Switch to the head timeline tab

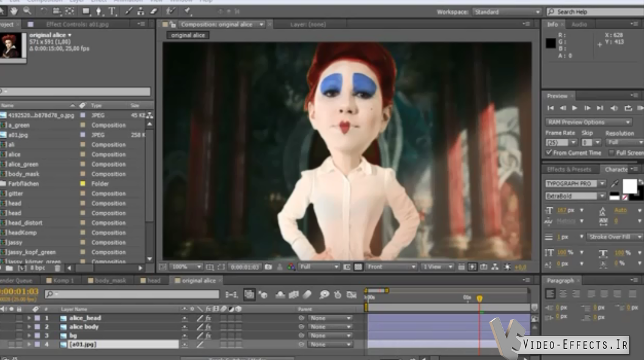pyautogui.click(x=150, y=281)
